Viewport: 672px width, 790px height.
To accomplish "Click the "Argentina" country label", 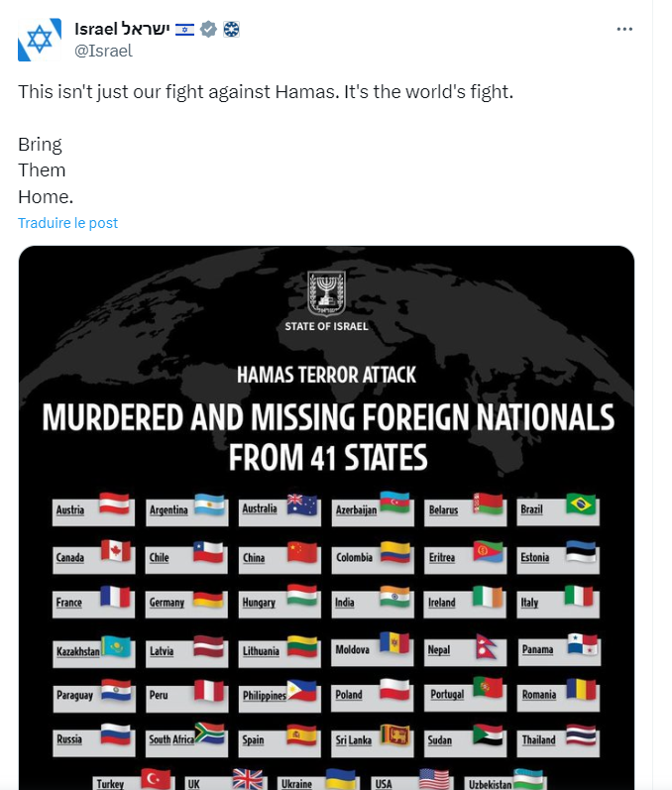I will pos(168,510).
